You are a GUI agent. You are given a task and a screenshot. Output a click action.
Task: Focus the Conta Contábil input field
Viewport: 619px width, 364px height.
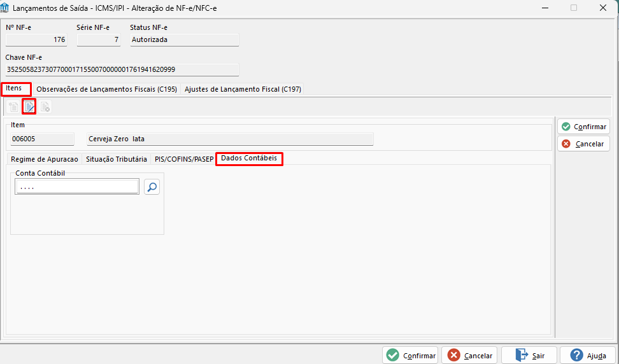point(77,187)
